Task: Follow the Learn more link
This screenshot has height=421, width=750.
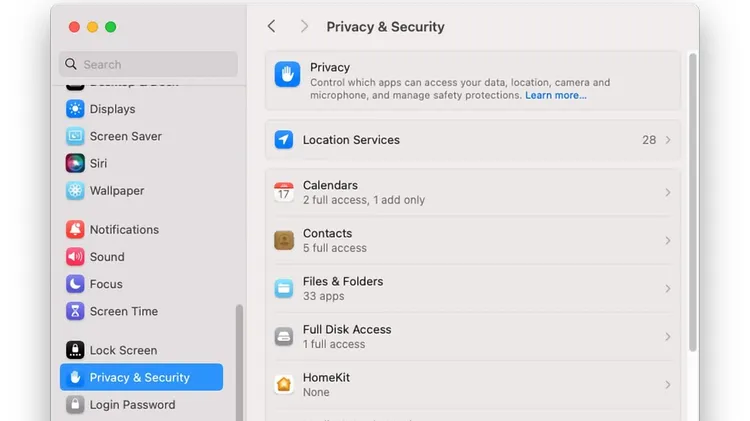Action: click(x=555, y=95)
